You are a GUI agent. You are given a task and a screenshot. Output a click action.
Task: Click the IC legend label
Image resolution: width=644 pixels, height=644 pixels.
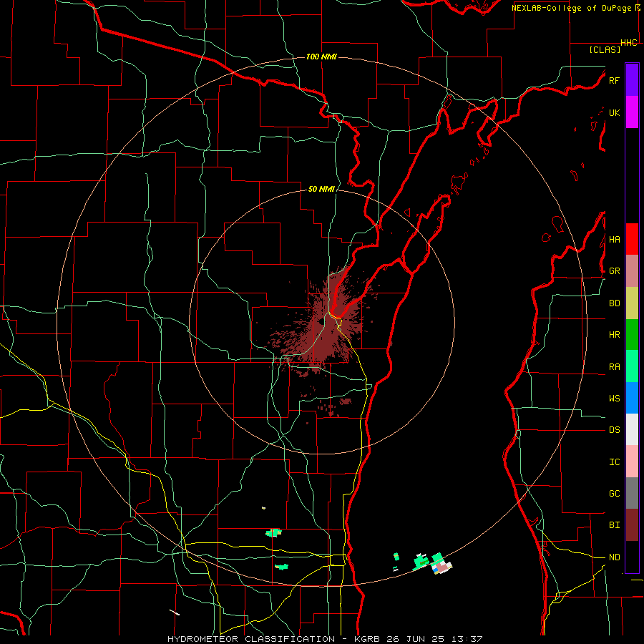point(614,462)
